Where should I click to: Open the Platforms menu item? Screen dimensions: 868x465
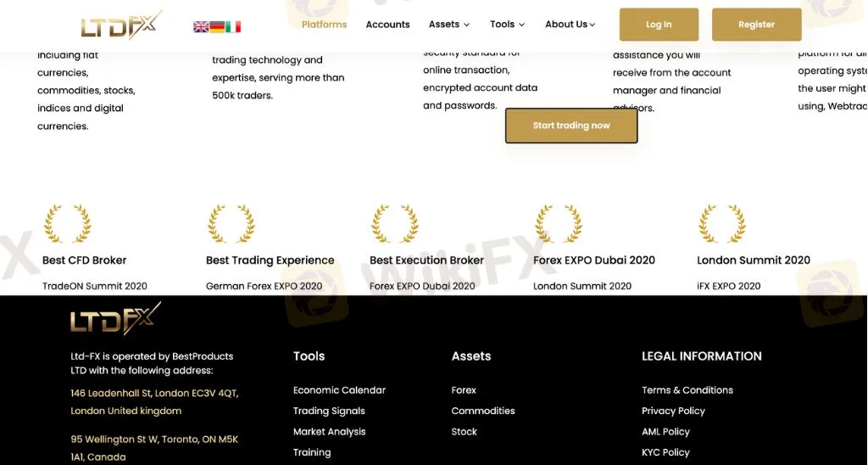coord(324,25)
